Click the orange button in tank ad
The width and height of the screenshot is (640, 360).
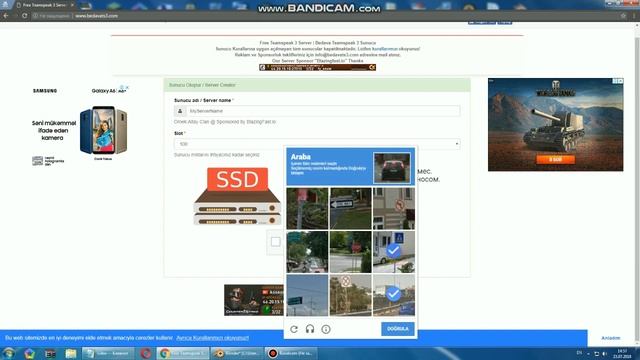coord(556,159)
